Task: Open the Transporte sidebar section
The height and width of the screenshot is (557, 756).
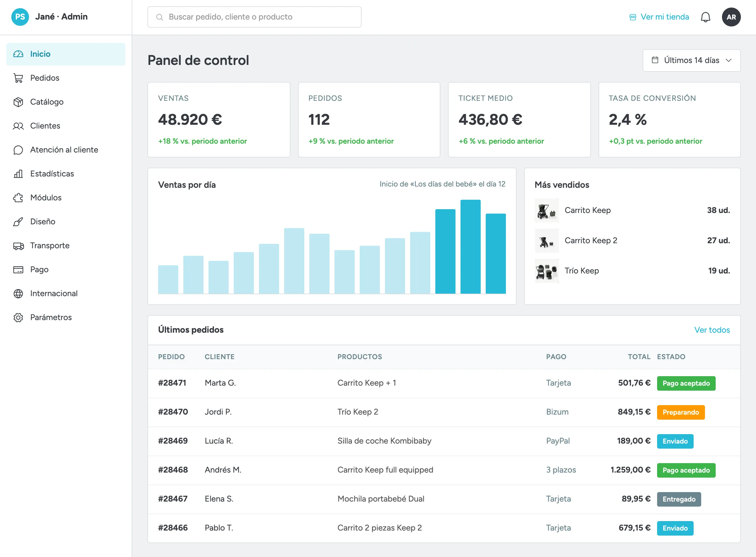Action: 66,245
